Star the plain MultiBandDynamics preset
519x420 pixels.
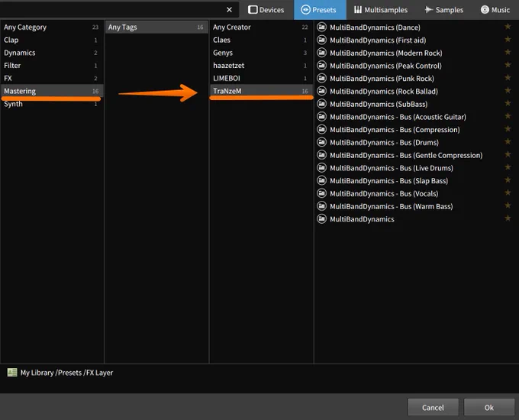(x=508, y=218)
